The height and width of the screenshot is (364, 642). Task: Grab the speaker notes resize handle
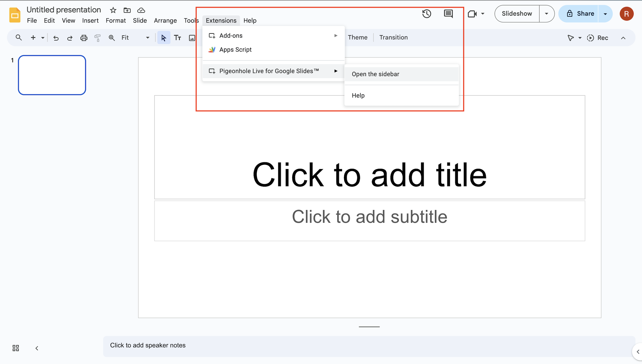point(369,327)
